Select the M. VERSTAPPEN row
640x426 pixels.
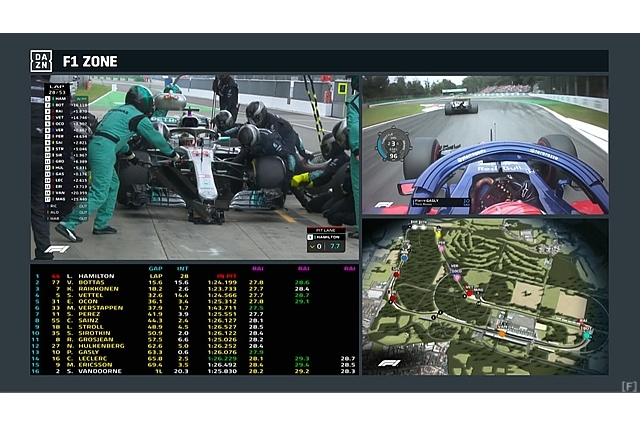coord(194,308)
